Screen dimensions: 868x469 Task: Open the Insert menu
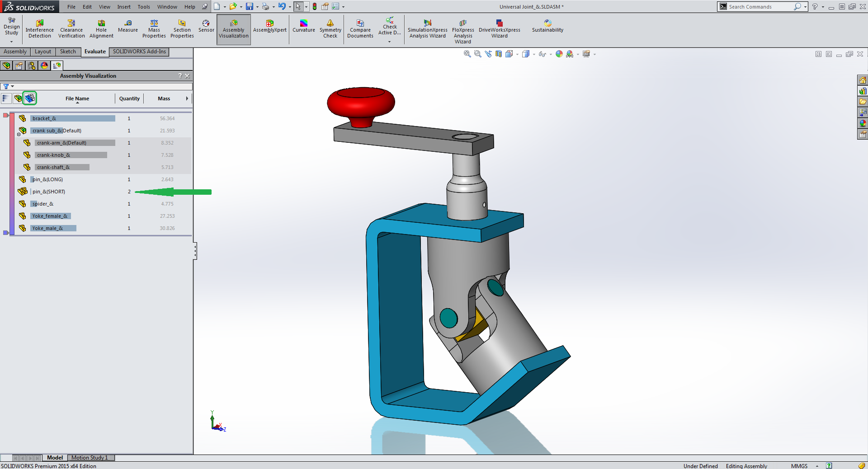tap(123, 7)
